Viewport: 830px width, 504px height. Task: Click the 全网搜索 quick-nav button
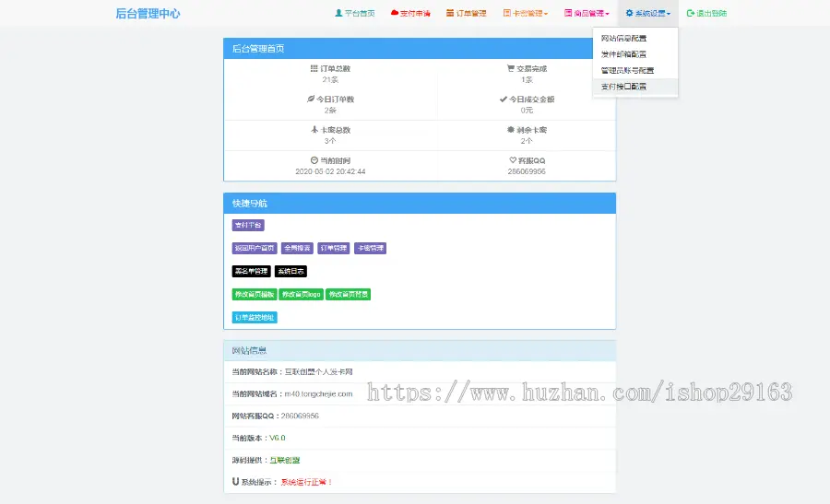tap(297, 248)
